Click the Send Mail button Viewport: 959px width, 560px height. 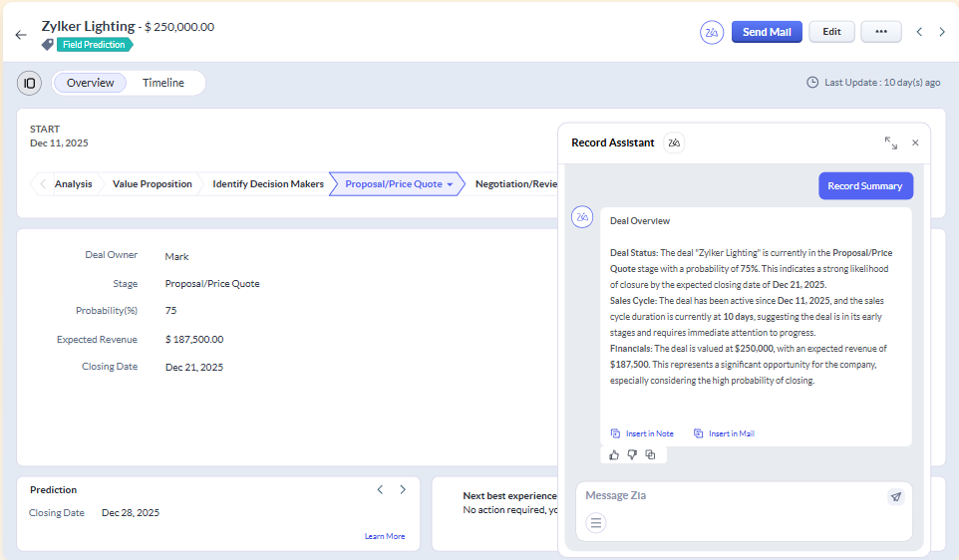click(767, 32)
